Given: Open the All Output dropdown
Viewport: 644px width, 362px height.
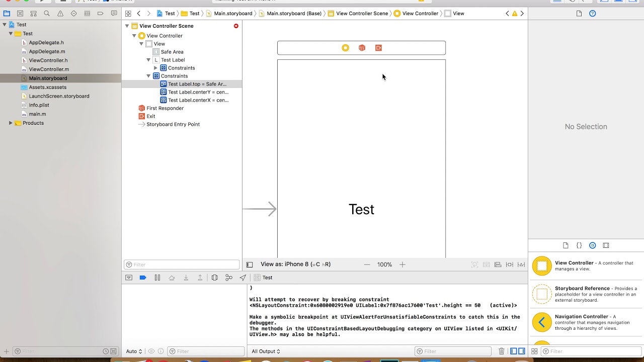Looking at the screenshot, I should [266, 351].
